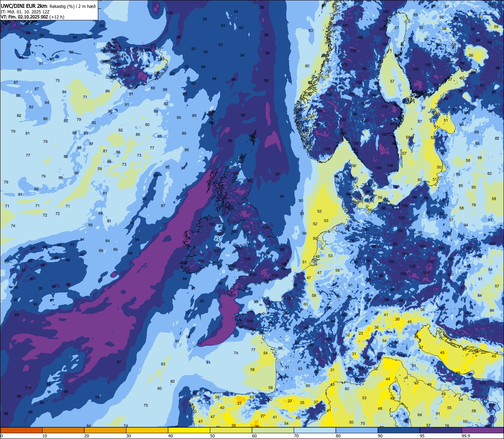The height and width of the screenshot is (439, 504).
Task: Click the 90–95 medium blue legend segment
Action: (398, 430)
